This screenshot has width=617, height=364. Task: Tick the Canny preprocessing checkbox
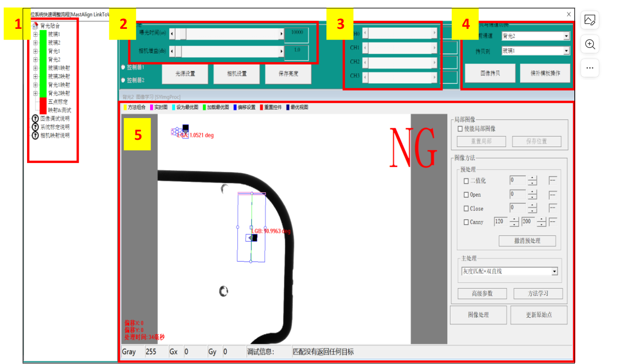[x=466, y=222]
